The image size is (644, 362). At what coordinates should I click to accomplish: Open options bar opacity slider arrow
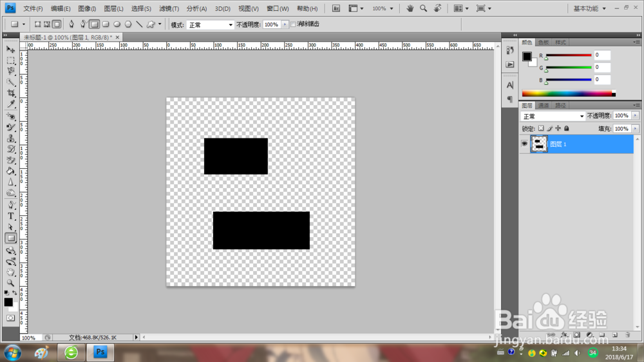click(285, 24)
